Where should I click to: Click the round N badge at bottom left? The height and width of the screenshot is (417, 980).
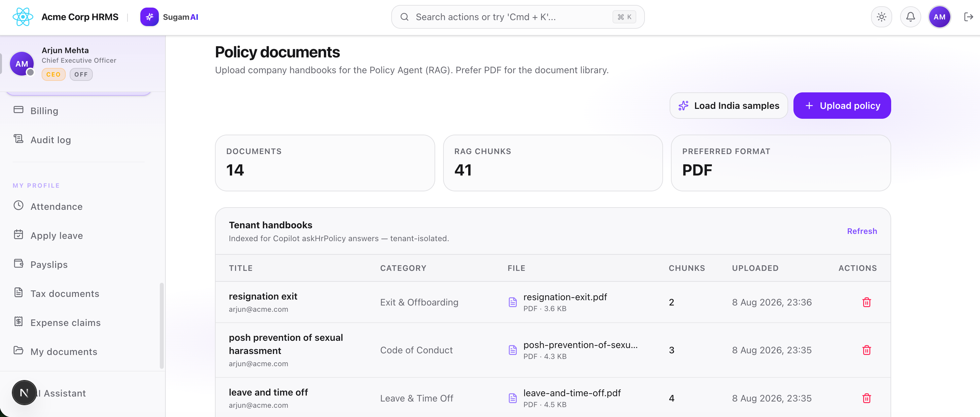click(x=24, y=393)
